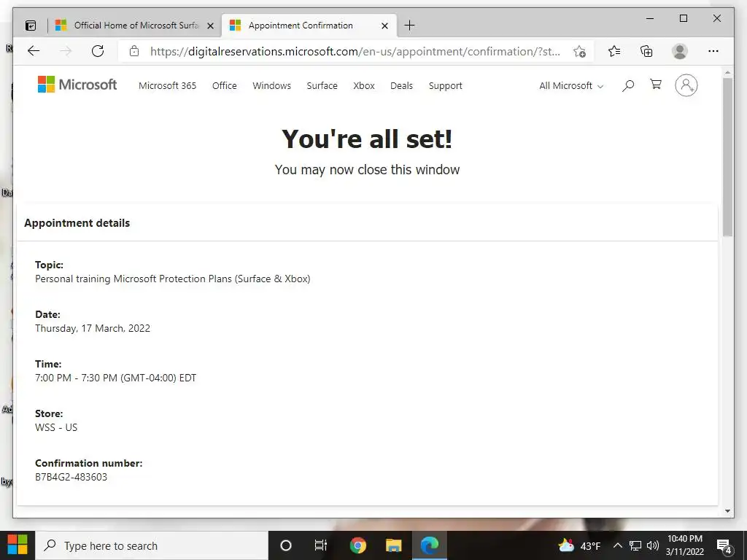Open the shopping cart

(656, 85)
